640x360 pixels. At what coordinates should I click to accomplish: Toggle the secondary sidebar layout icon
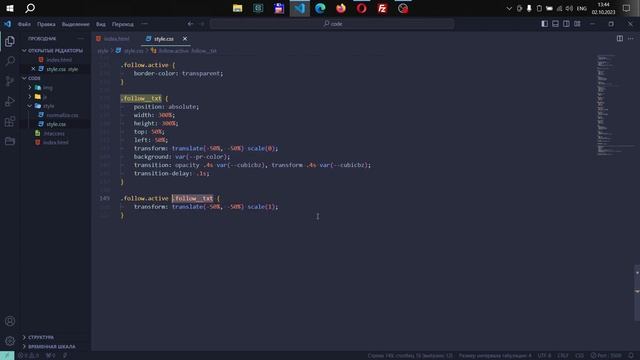point(566,24)
